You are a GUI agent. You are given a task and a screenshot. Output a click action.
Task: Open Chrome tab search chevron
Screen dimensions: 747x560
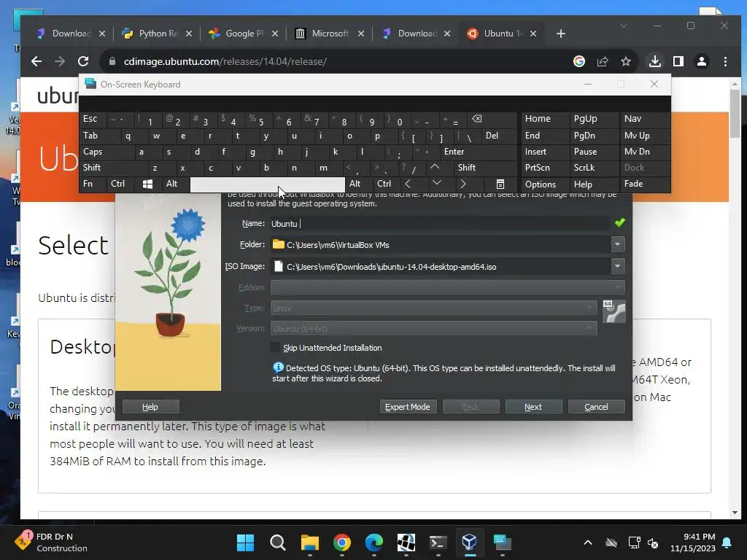pos(623,26)
